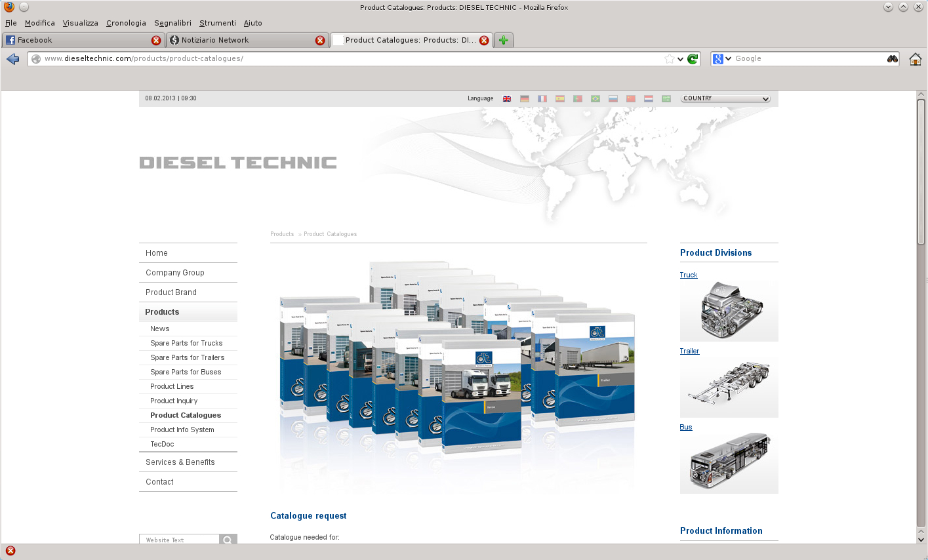The height and width of the screenshot is (560, 928).
Task: Open the Cronologia menu
Action: tap(126, 23)
